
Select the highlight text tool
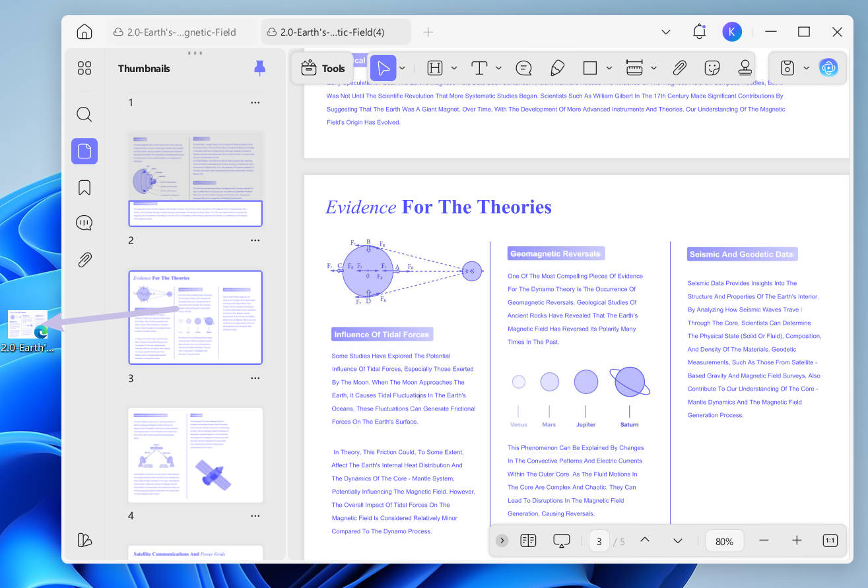435,68
